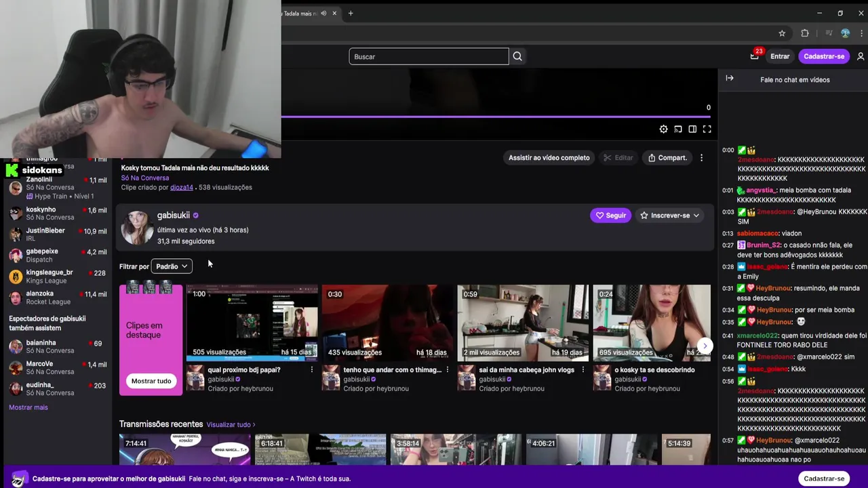868x488 pixels.
Task: Open options for 'sai da minha cabeça' clip
Action: (x=583, y=370)
